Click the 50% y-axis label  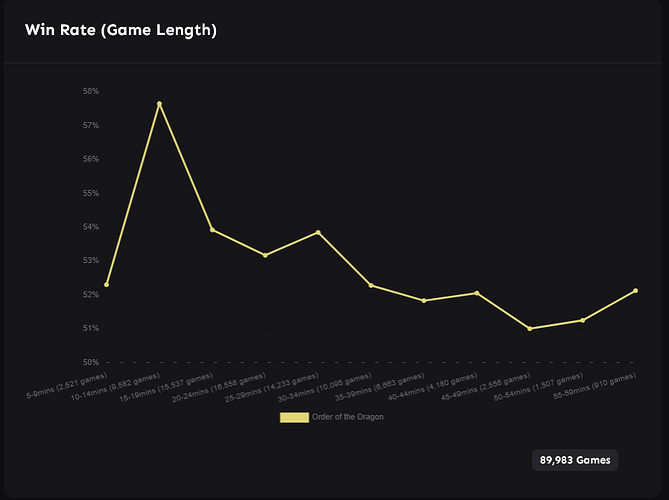click(91, 362)
